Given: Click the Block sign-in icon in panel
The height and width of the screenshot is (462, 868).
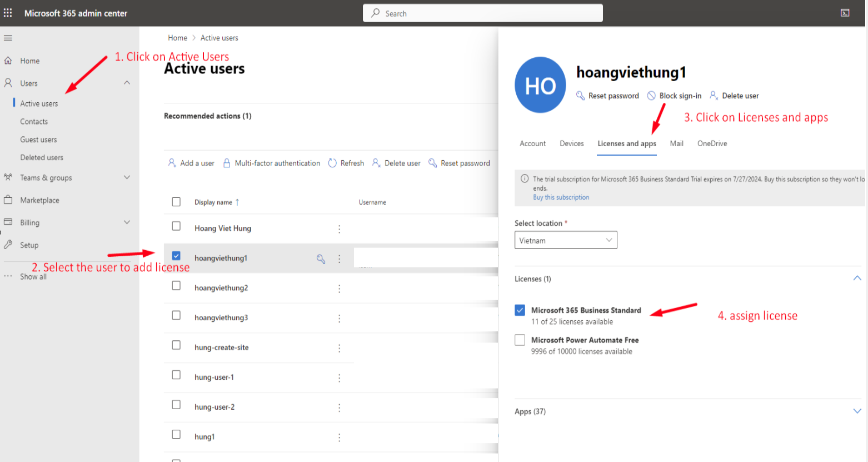Looking at the screenshot, I should coord(651,96).
